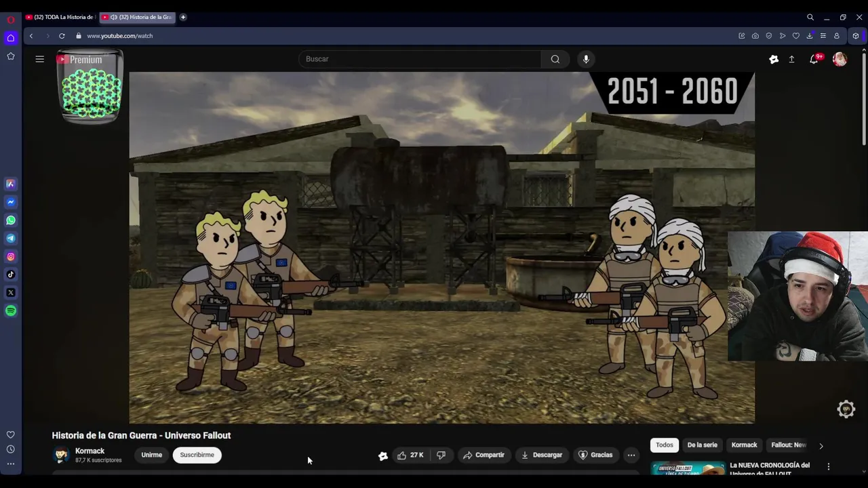This screenshot has width=868, height=488.
Task: Click the Gracias thanks button
Action: pos(595,455)
